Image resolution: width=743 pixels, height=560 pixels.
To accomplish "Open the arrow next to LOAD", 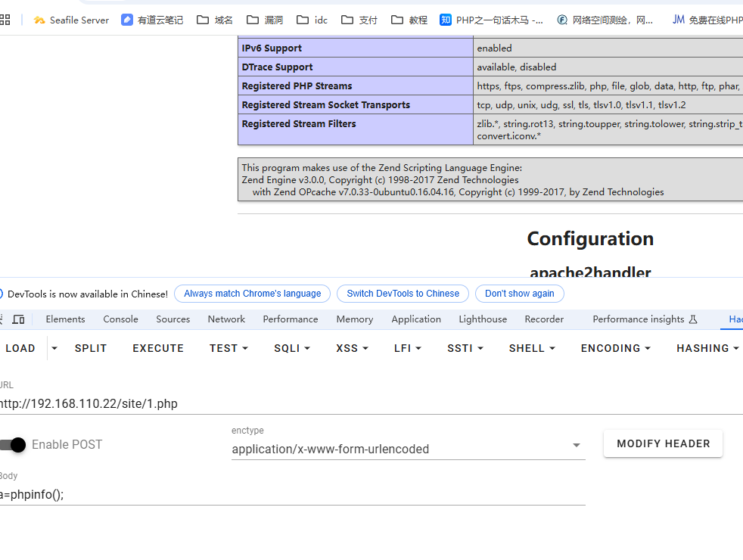I will point(54,348).
